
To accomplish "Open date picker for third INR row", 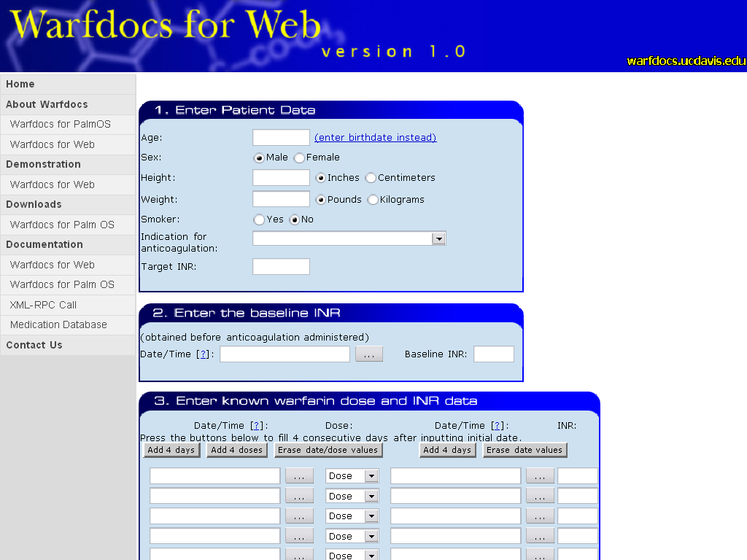I will click(x=540, y=516).
